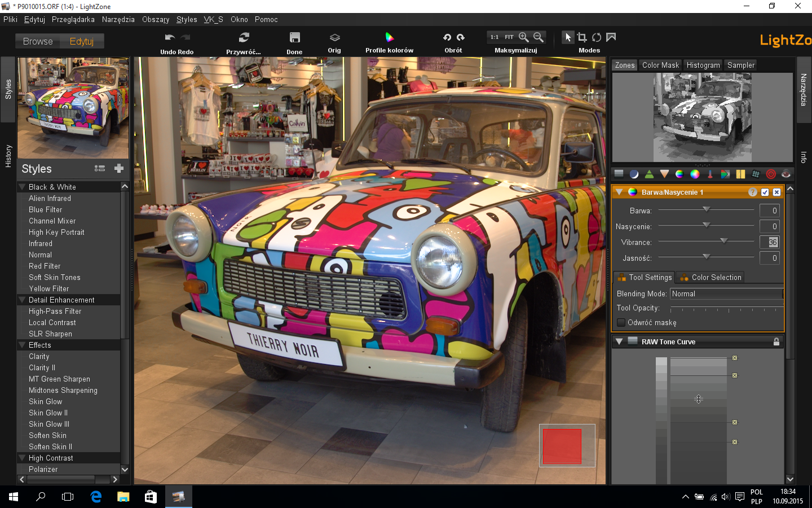
Task: Open the Styles list view options icon
Action: click(100, 168)
